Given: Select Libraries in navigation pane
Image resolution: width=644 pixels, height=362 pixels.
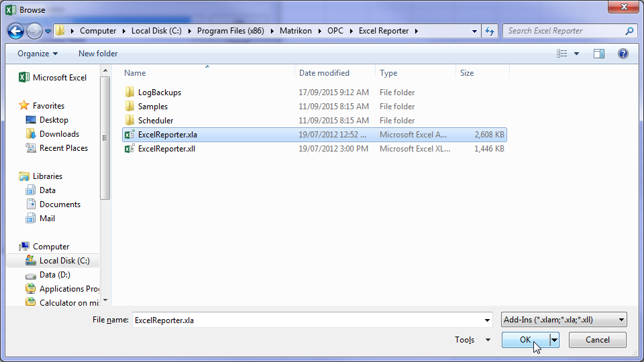Looking at the screenshot, I should click(41, 176).
